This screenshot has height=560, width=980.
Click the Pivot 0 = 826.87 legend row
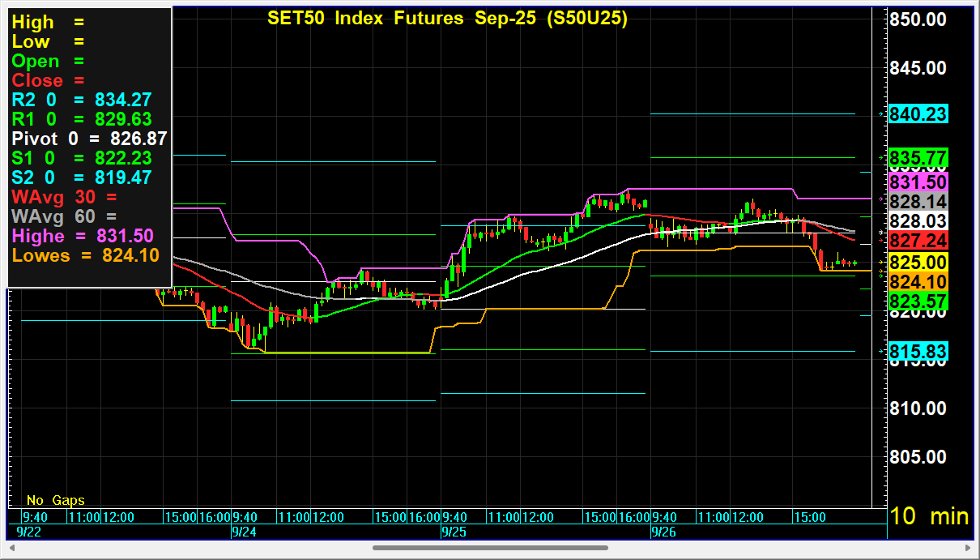pyautogui.click(x=89, y=139)
